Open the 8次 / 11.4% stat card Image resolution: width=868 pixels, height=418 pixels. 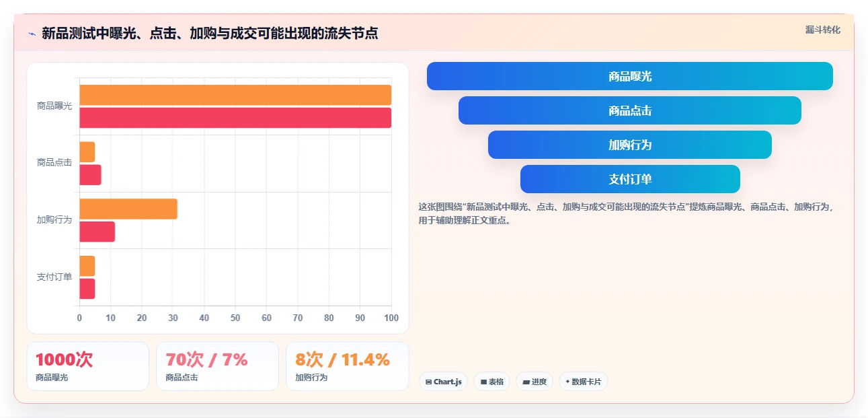click(x=347, y=366)
